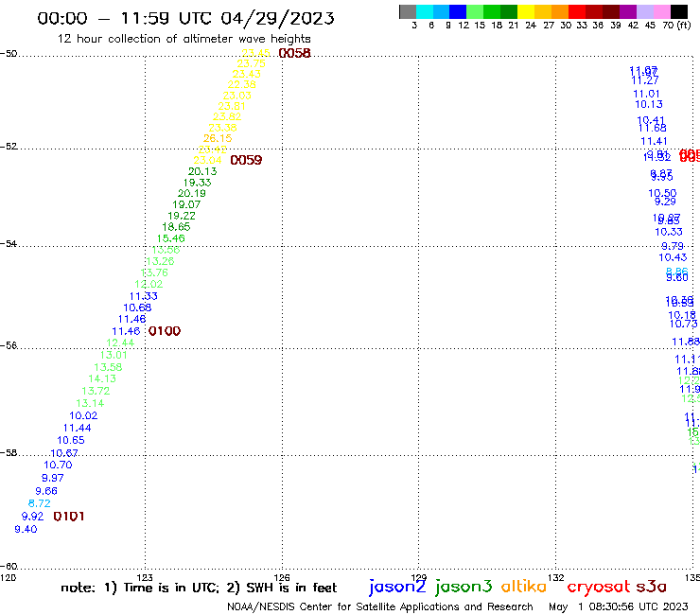Screen dimensions: 700x615
Task: Click the 22.38 wave height value
Action: pyautogui.click(x=241, y=84)
